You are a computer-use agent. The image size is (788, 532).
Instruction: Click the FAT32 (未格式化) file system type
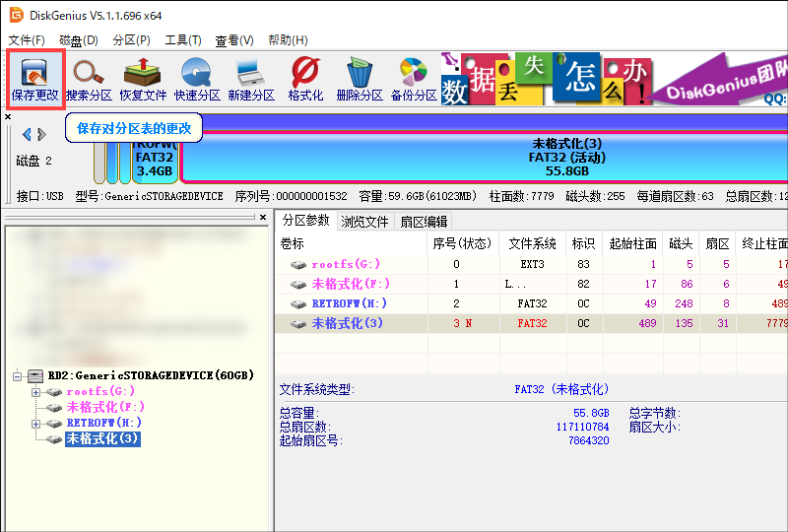point(561,389)
